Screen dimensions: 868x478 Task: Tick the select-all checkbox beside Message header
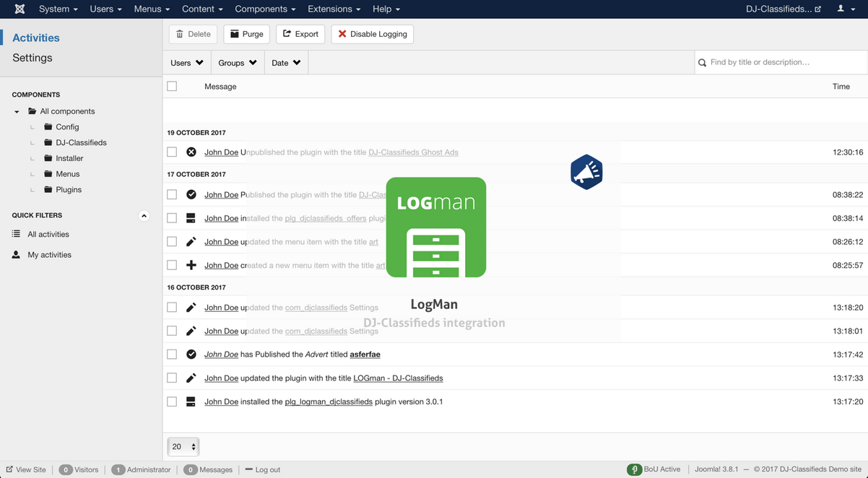point(172,86)
